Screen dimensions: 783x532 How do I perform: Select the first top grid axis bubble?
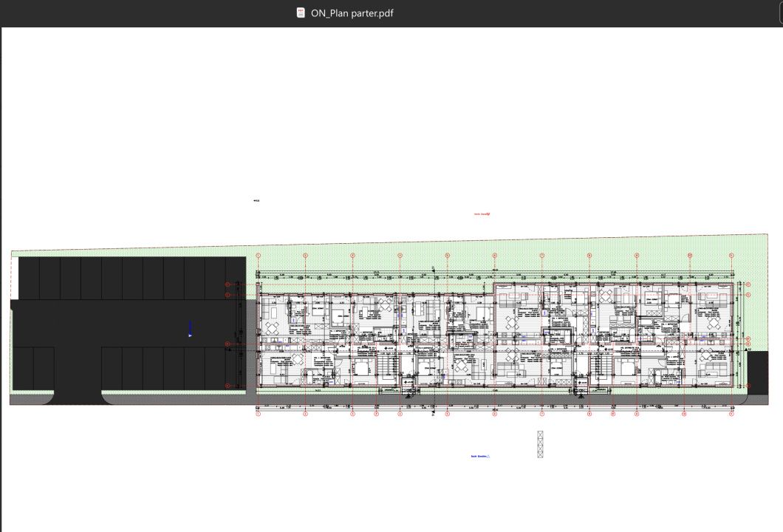259,255
